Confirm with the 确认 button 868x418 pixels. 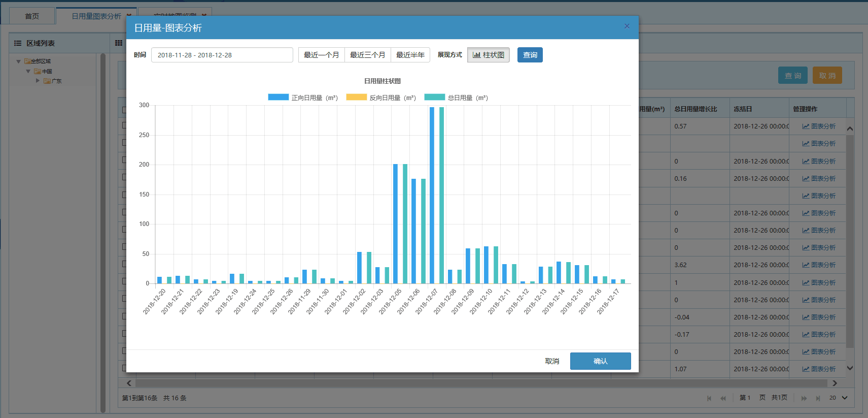pyautogui.click(x=600, y=361)
